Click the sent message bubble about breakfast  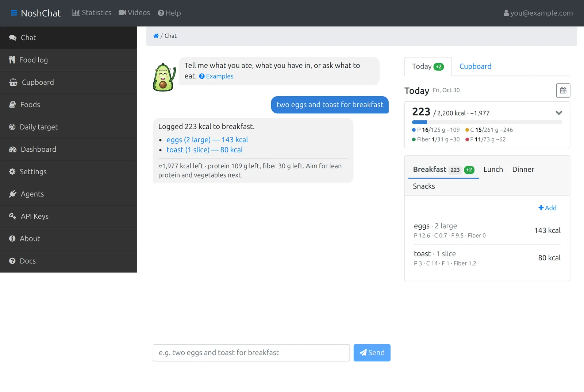pos(330,105)
